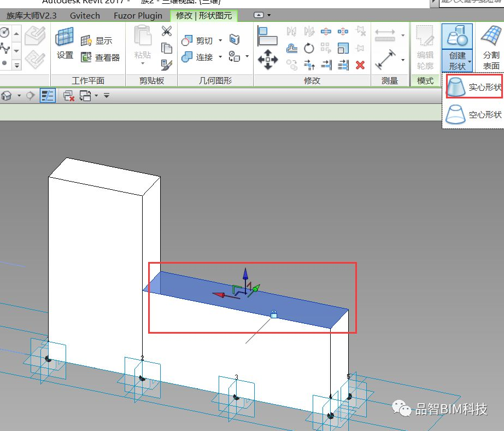Toggle 显示 work plane visibility
Viewport: 504px width, 431px height.
(97, 40)
